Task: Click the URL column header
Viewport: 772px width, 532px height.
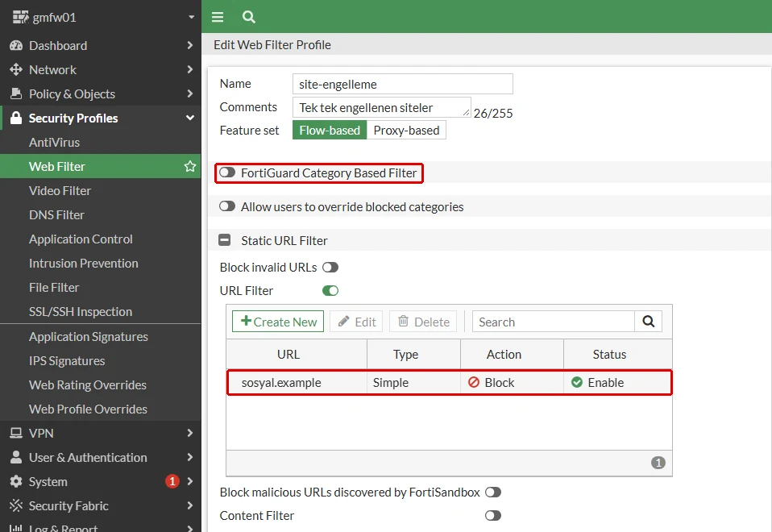Action: tap(297, 354)
